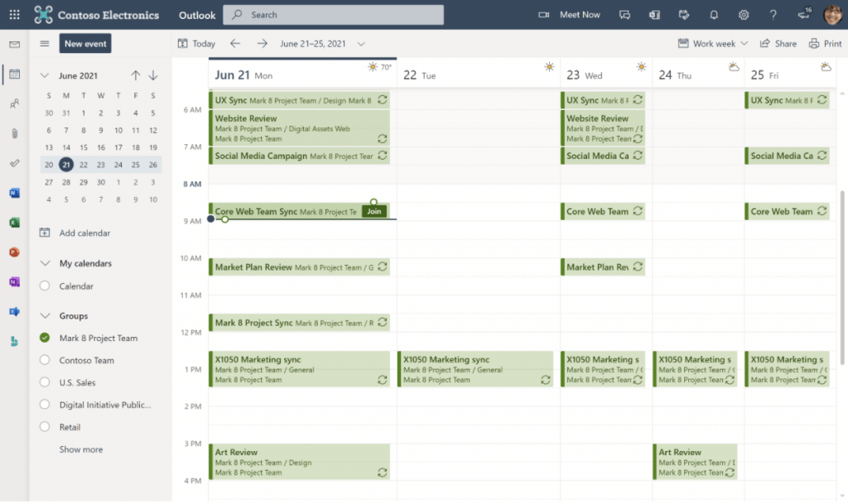Launch Word from the left rail
848x504 pixels.
coord(15,193)
